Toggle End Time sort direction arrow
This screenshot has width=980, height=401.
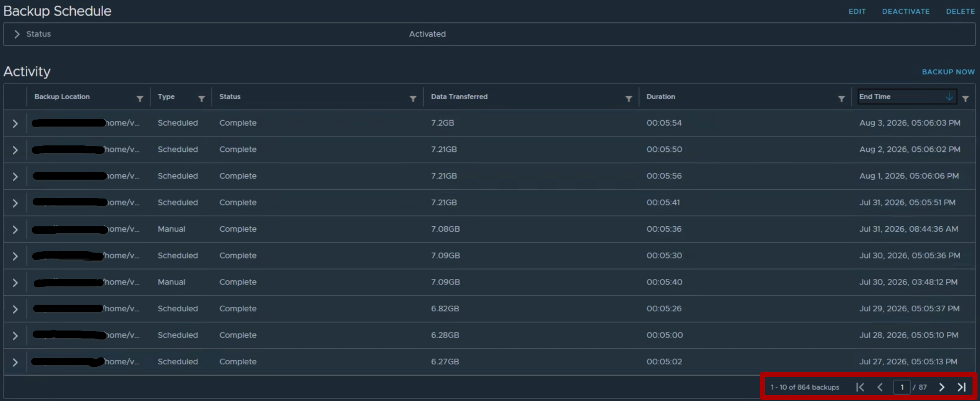pos(949,97)
